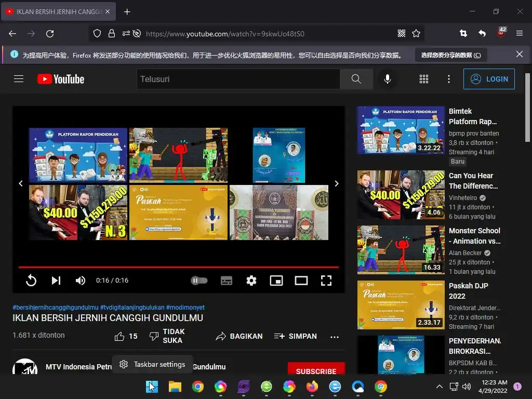This screenshot has width=532, height=399.
Task: Click BAGIKAN to share video
Action: point(239,336)
